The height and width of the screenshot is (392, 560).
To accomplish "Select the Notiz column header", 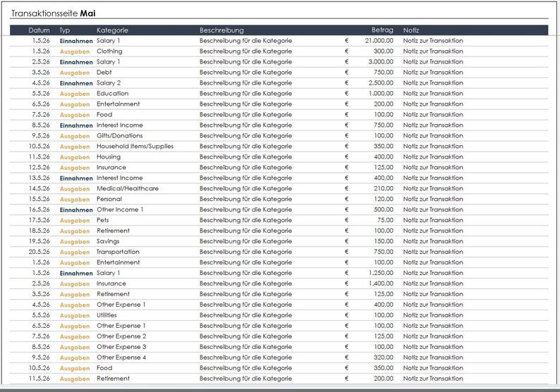I will coord(410,30).
